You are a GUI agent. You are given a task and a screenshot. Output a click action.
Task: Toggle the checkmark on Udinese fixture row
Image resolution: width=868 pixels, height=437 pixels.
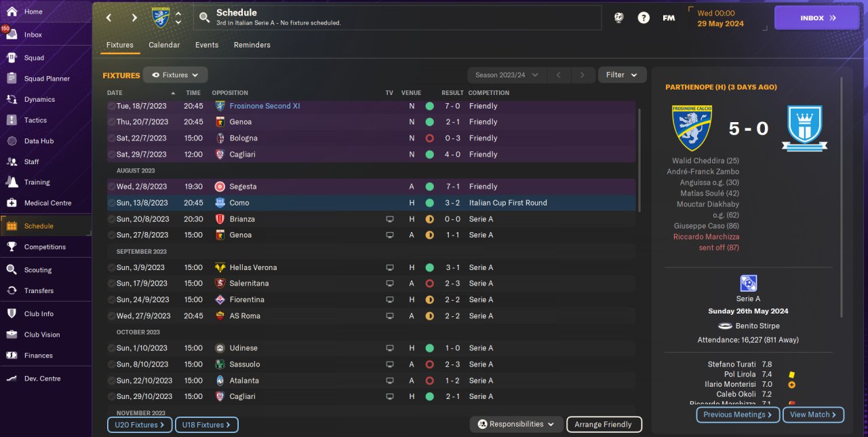[x=111, y=348]
